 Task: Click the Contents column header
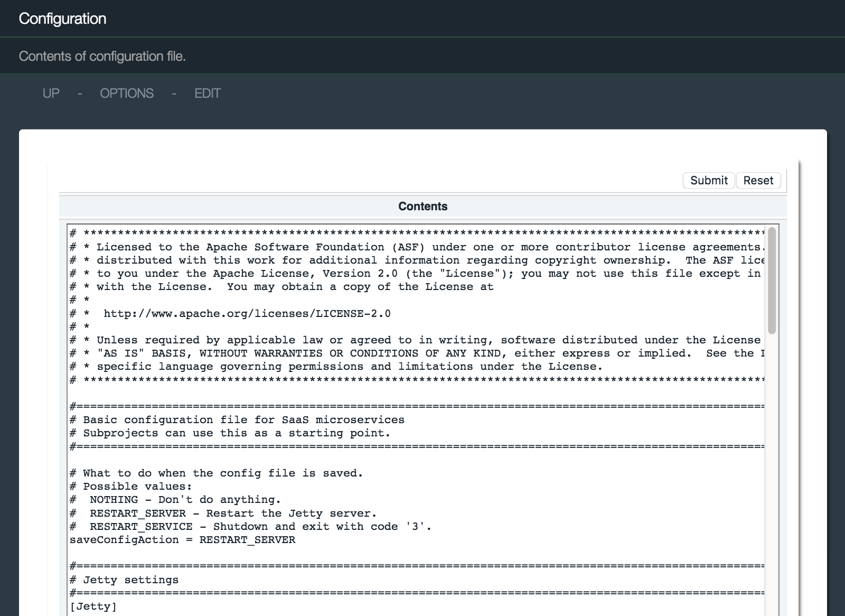coord(422,207)
